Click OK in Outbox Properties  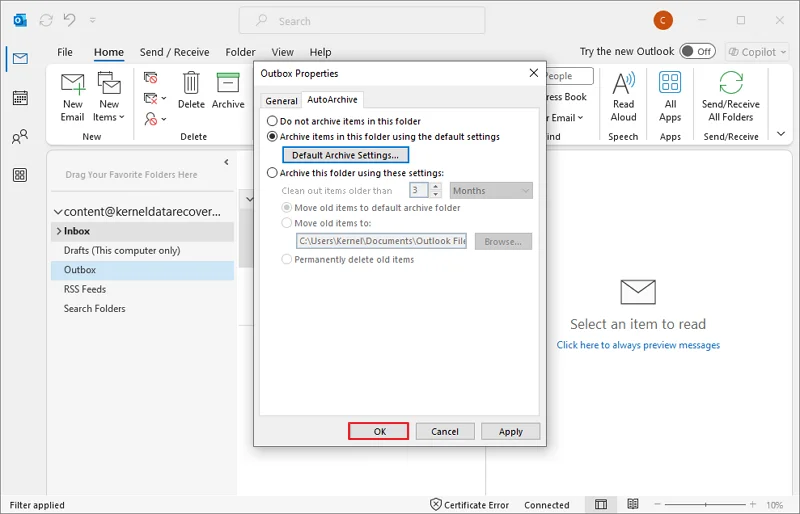[x=379, y=431]
